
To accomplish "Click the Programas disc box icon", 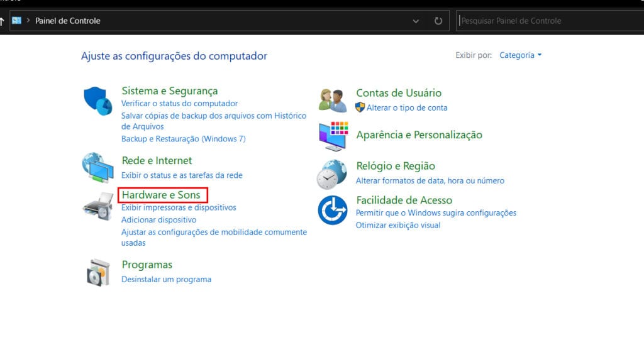I will coord(99,272).
